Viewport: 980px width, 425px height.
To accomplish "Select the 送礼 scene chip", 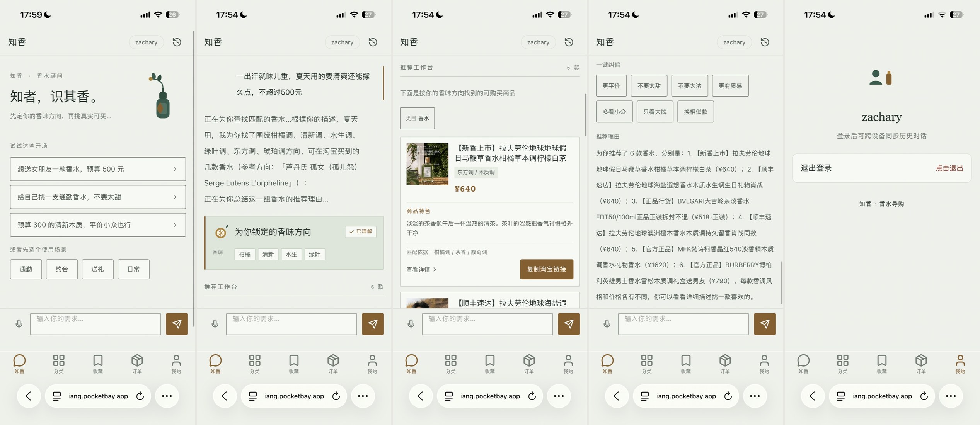I will coord(97,269).
